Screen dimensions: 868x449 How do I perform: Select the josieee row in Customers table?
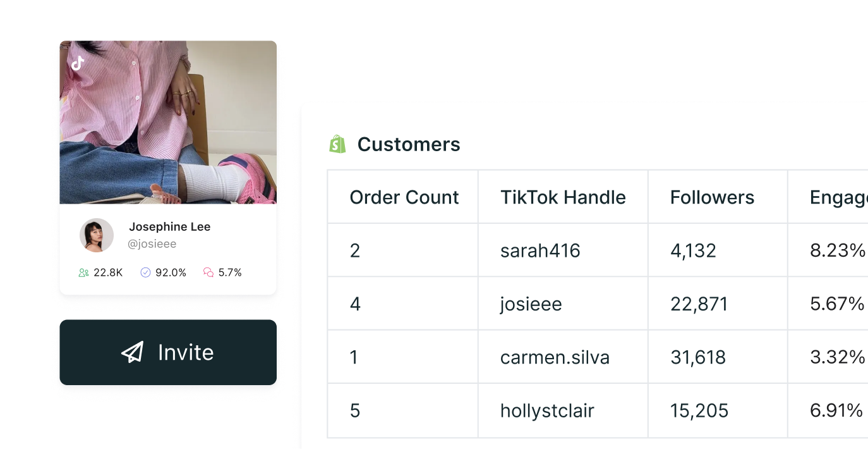click(x=531, y=304)
